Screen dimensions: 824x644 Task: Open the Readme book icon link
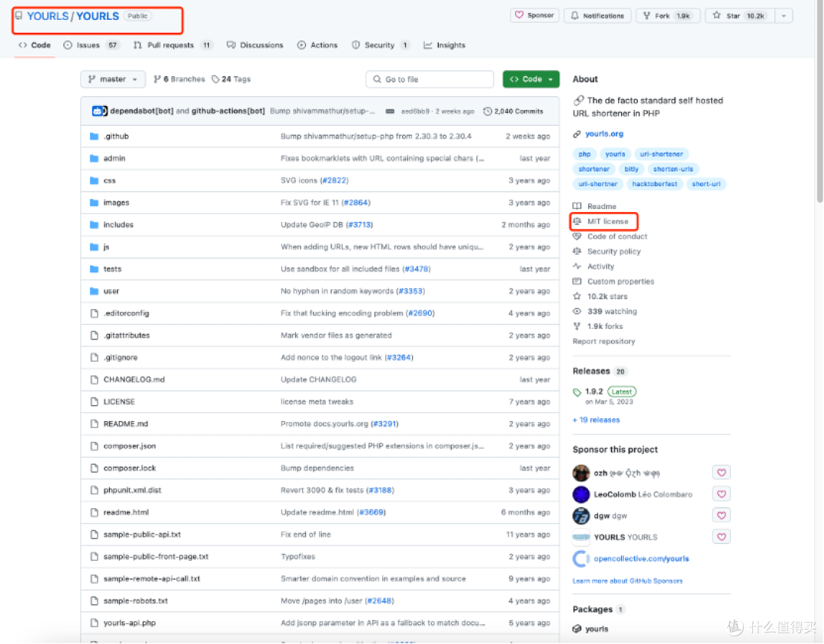tap(577, 206)
